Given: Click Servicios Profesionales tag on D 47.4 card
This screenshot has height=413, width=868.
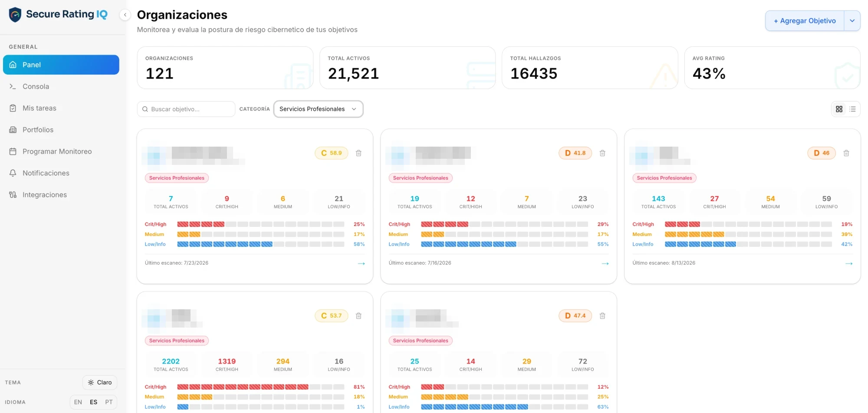Looking at the screenshot, I should pyautogui.click(x=421, y=341).
